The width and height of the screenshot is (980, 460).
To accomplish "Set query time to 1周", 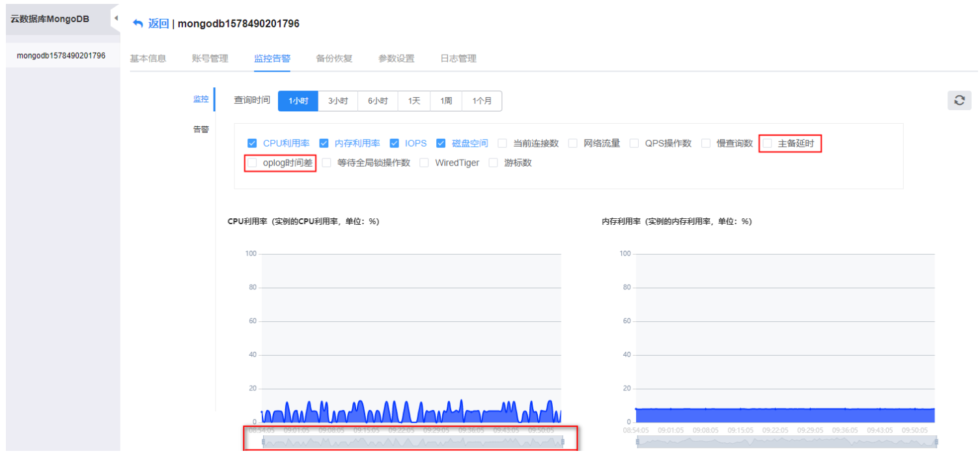I will pyautogui.click(x=446, y=101).
